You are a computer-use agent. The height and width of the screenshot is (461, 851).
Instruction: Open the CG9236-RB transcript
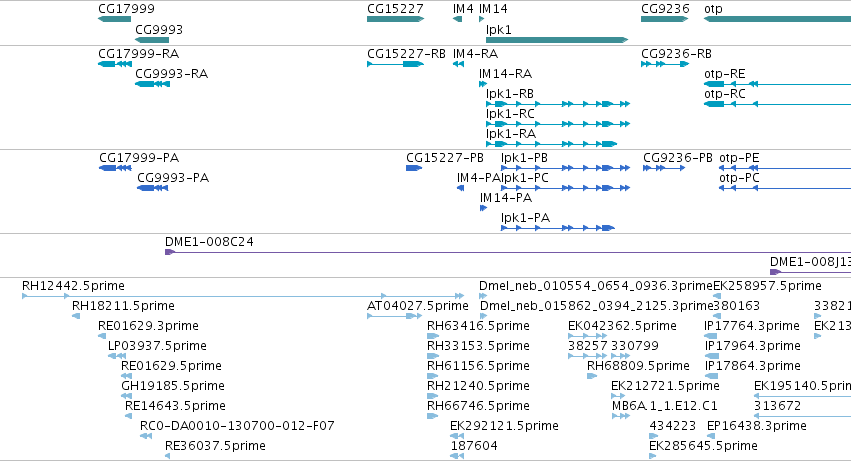click(x=665, y=64)
